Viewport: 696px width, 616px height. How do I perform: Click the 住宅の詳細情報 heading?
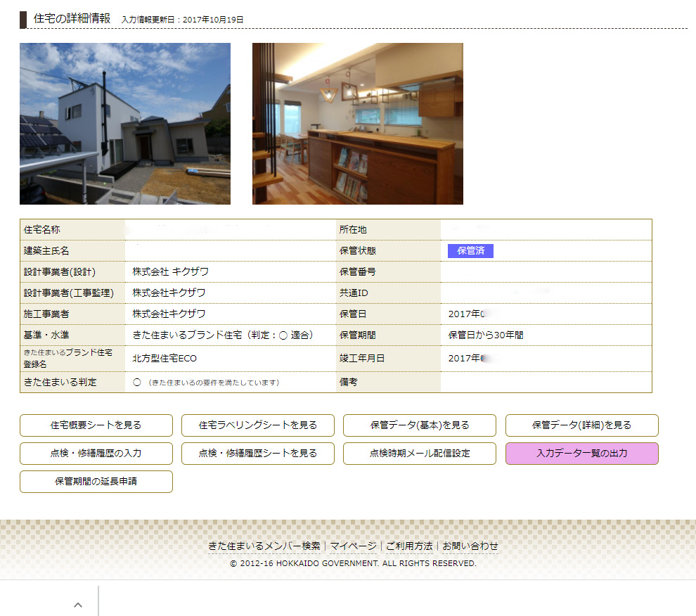tap(72, 19)
